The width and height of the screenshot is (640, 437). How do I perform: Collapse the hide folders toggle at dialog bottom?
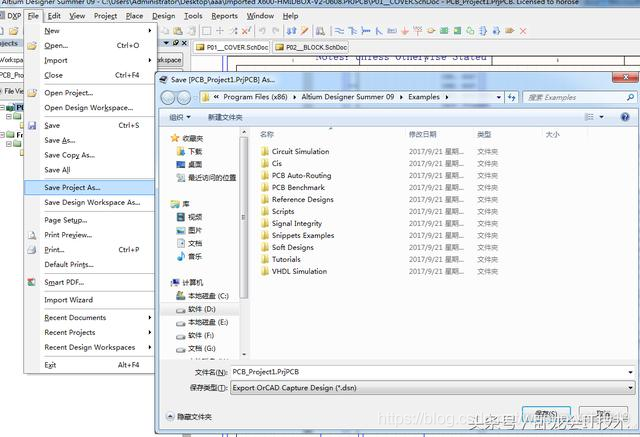pos(189,417)
